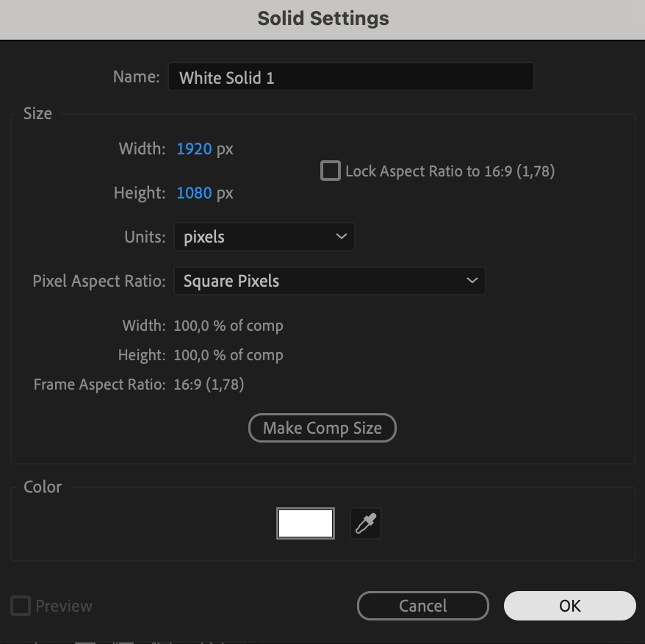Screen dimensions: 645x644
Task: Click the Height 100,0 % of comp text
Action: (x=228, y=355)
